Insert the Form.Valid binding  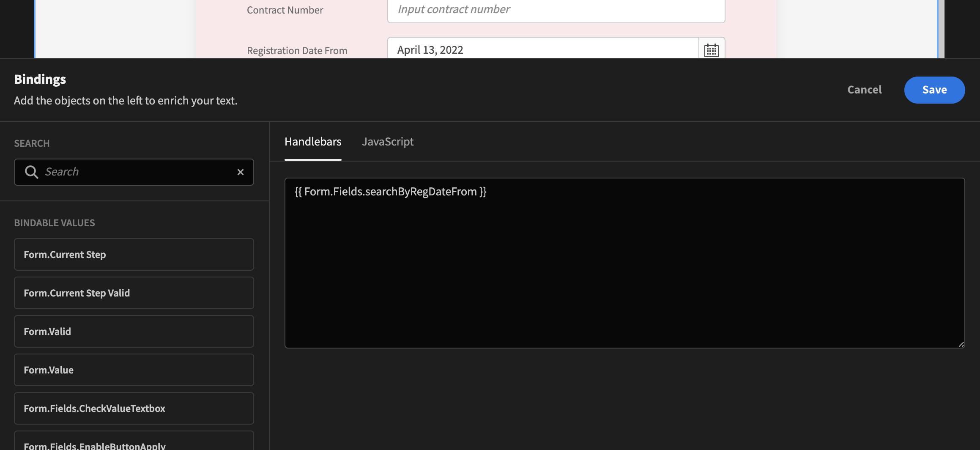(x=134, y=331)
